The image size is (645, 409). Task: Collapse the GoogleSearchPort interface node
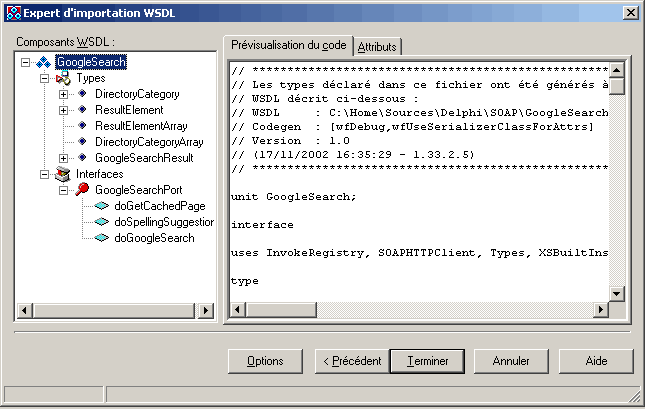click(x=63, y=190)
